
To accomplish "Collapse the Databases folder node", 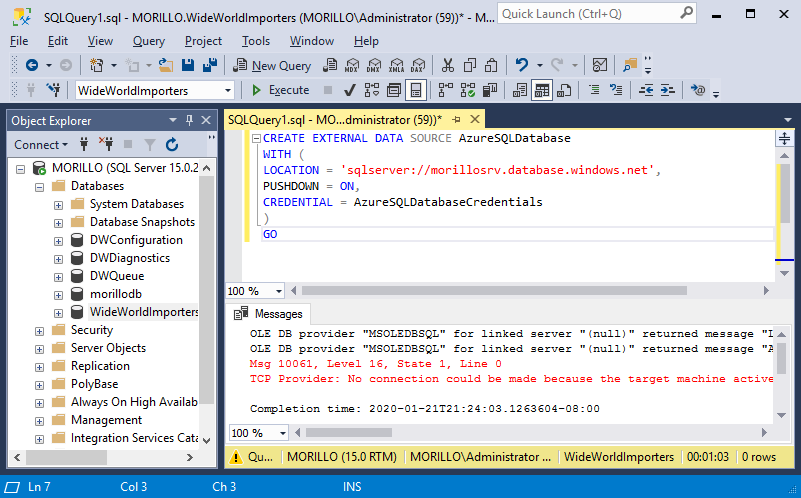I will point(39,187).
